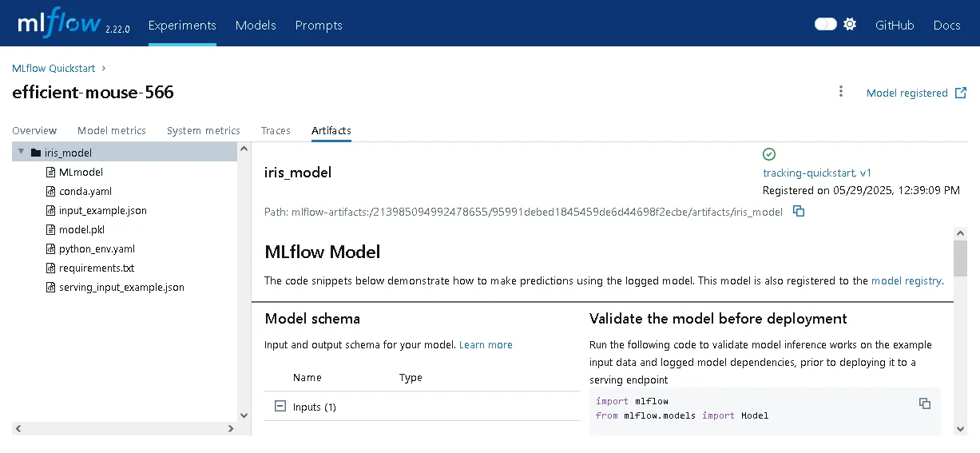980x453 pixels.
Task: Click the file tree scroll-down arrow
Action: click(x=244, y=415)
